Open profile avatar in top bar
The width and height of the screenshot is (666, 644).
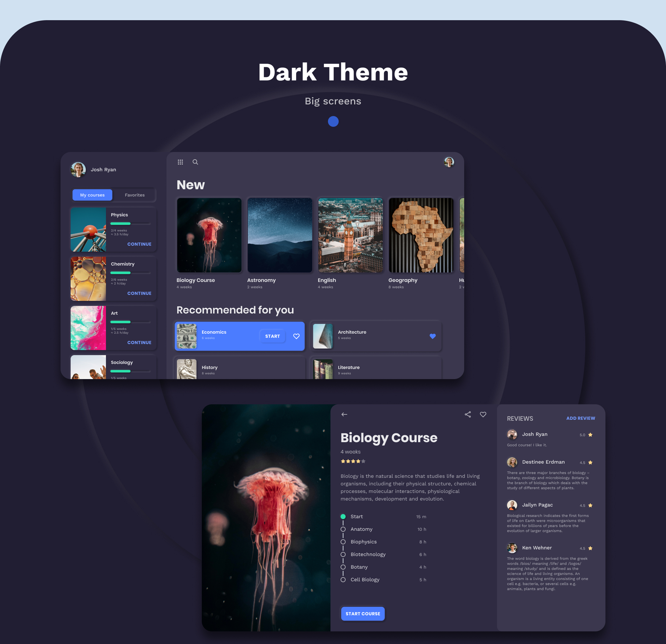pyautogui.click(x=449, y=162)
